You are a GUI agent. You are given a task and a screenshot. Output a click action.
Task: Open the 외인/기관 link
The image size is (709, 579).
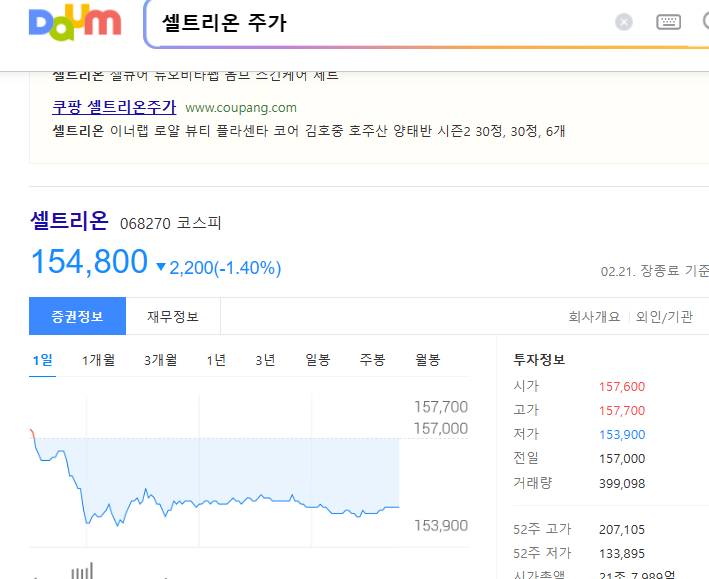pyautogui.click(x=664, y=317)
